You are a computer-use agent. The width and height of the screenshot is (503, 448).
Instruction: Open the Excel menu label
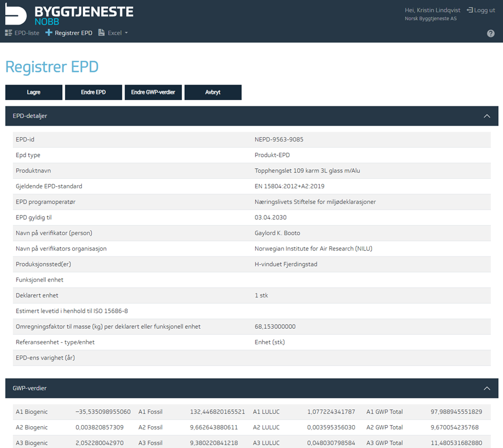pyautogui.click(x=114, y=33)
